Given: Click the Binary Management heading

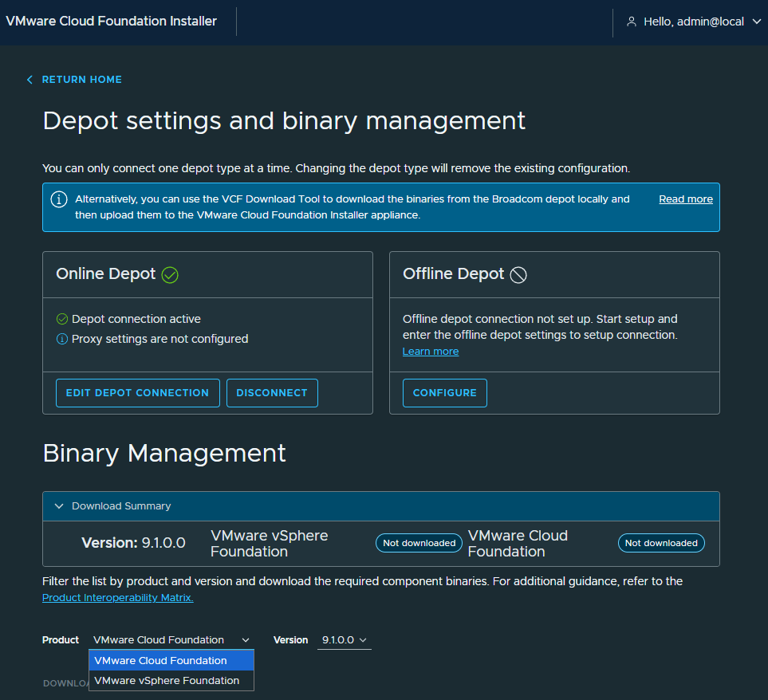Looking at the screenshot, I should click(x=164, y=454).
